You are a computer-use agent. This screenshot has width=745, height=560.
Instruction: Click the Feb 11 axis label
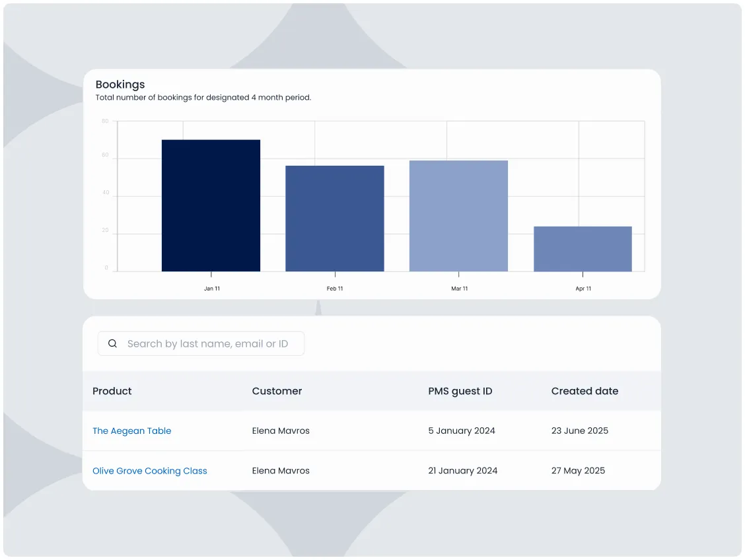(x=335, y=289)
